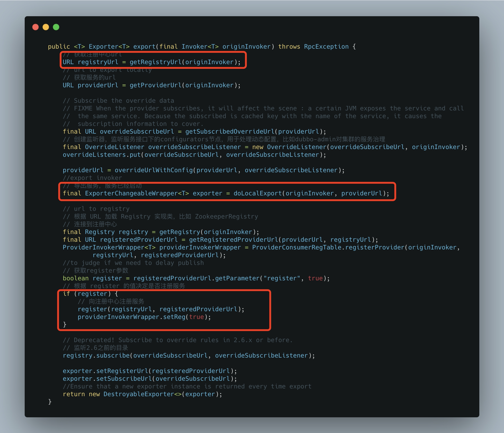Viewport: 504px width, 433px height.
Task: Click the comment mentioning 'ZookeeperRegistry'
Action: click(160, 216)
